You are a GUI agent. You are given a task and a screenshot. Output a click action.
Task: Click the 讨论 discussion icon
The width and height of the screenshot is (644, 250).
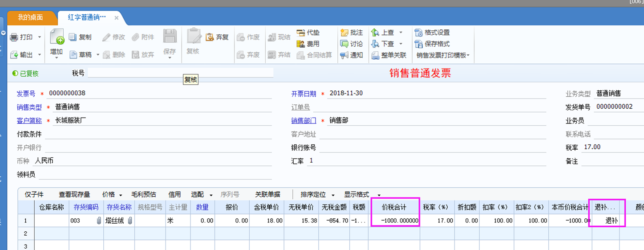(x=344, y=44)
